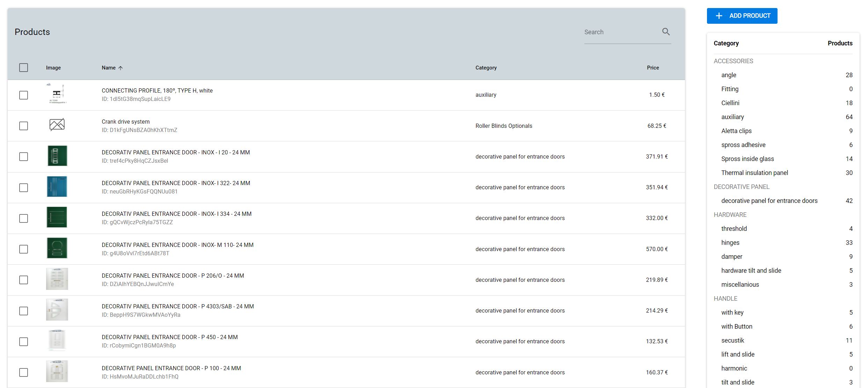Image resolution: width=868 pixels, height=388 pixels.
Task: Choose Thermal insulation panel category
Action: [754, 173]
